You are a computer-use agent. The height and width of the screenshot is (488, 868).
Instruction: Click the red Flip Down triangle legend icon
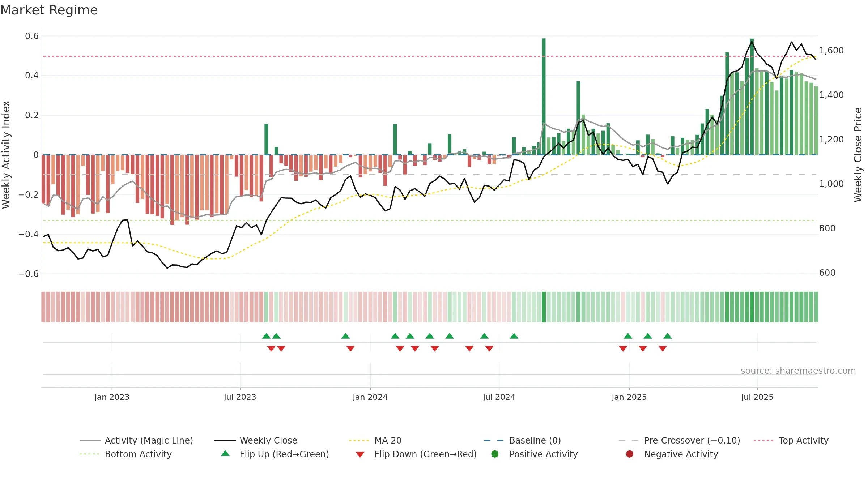[x=360, y=455]
